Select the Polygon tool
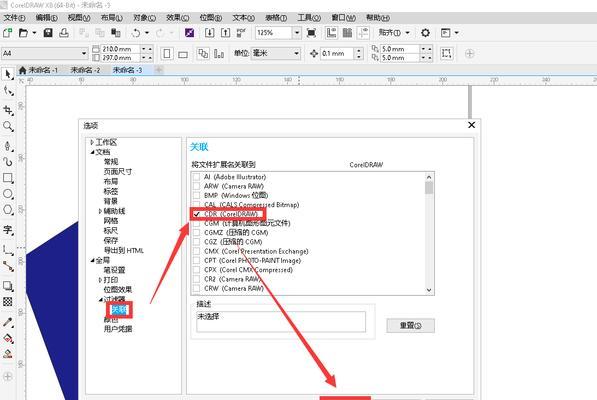 point(8,210)
